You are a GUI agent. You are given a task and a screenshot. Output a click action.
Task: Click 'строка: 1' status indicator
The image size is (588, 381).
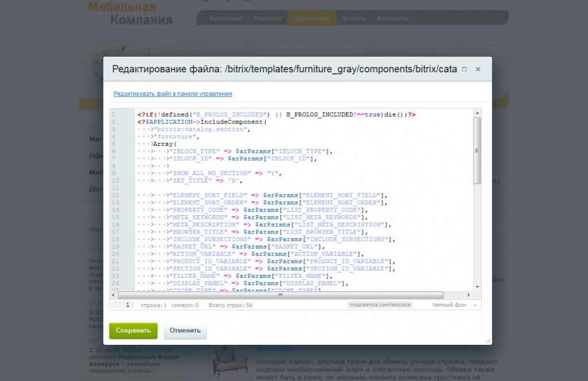(x=154, y=305)
